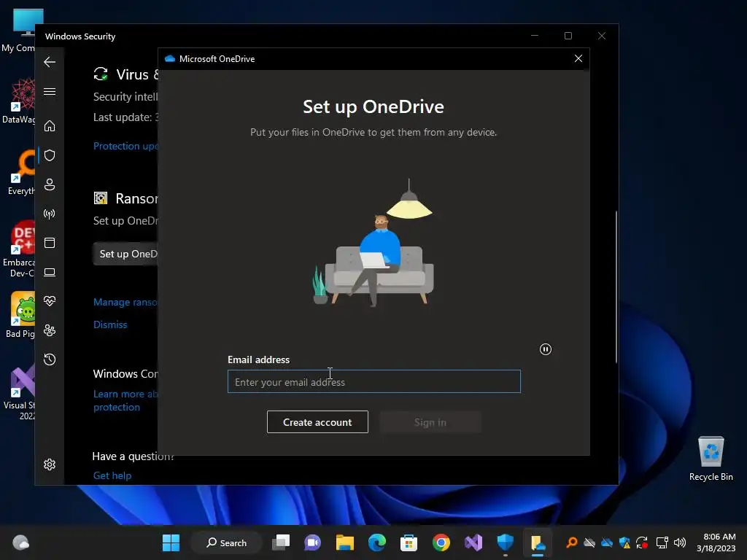The height and width of the screenshot is (560, 747).
Task: Click the Everything search tray icon
Action: 572,542
